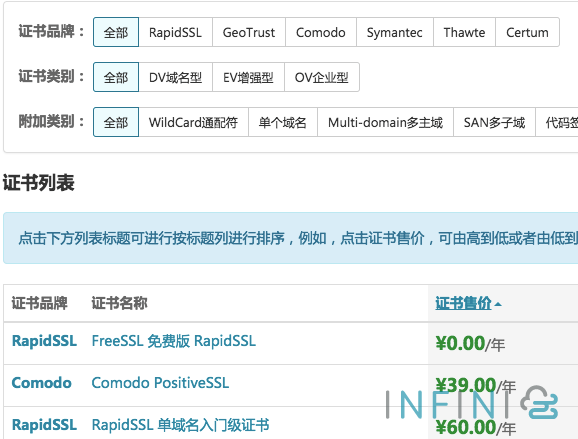
Task: Filter by WildCard通配符 extra category
Action: [194, 122]
